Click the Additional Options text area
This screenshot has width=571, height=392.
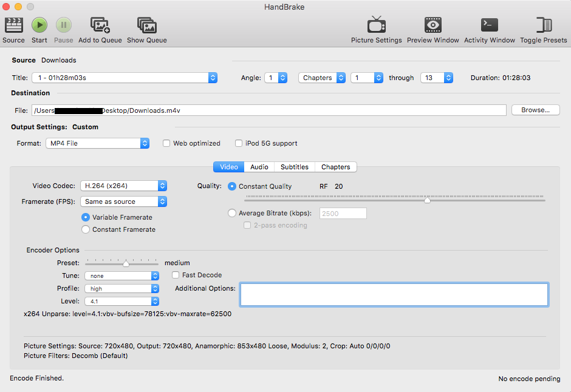pyautogui.click(x=394, y=294)
